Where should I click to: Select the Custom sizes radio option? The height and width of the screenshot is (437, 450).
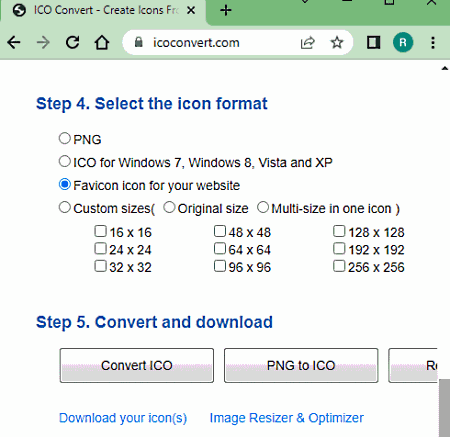[65, 207]
